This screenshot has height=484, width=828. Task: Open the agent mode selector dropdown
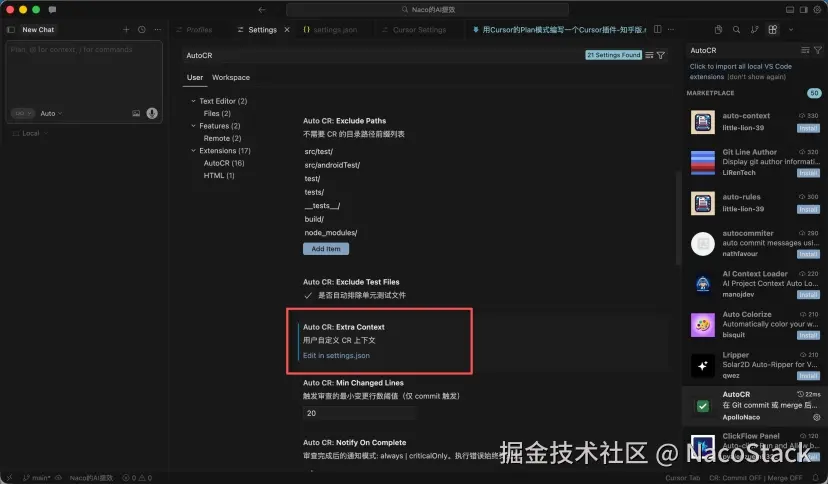(x=23, y=113)
